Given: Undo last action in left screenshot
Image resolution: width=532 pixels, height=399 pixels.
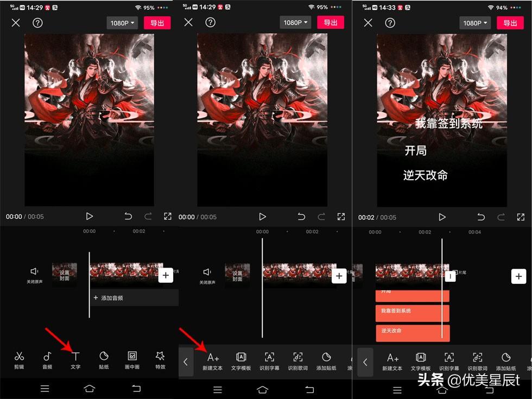Looking at the screenshot, I should (x=128, y=216).
